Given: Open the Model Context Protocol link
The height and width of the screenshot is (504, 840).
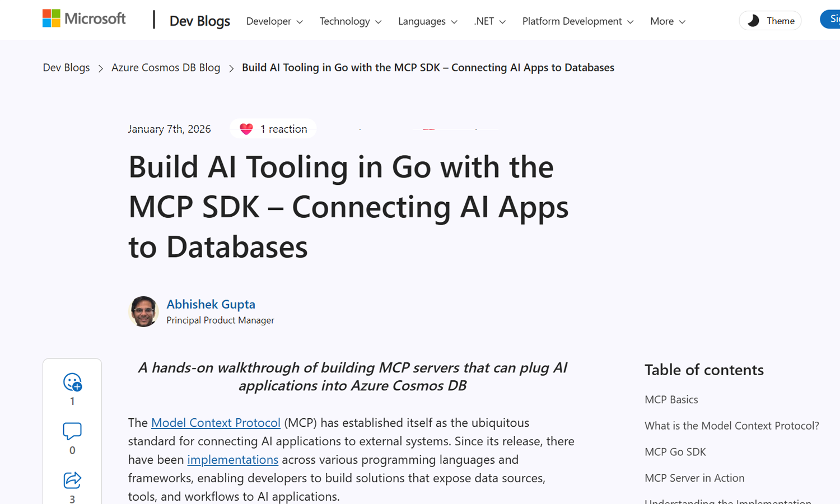Looking at the screenshot, I should [x=216, y=423].
